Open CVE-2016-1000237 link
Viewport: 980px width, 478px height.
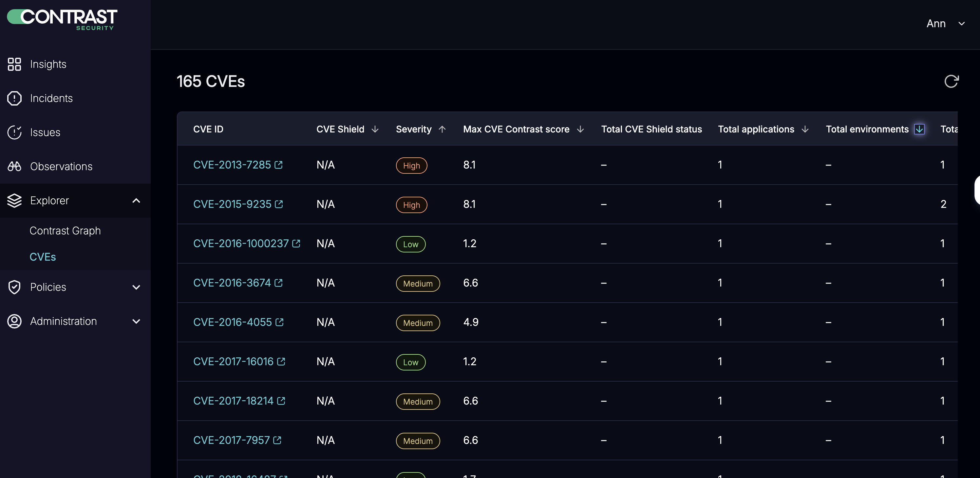pyautogui.click(x=241, y=243)
